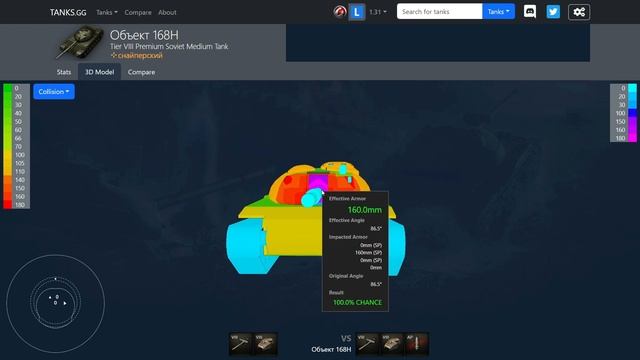Click the cyan gun barrel on model

click(x=311, y=197)
